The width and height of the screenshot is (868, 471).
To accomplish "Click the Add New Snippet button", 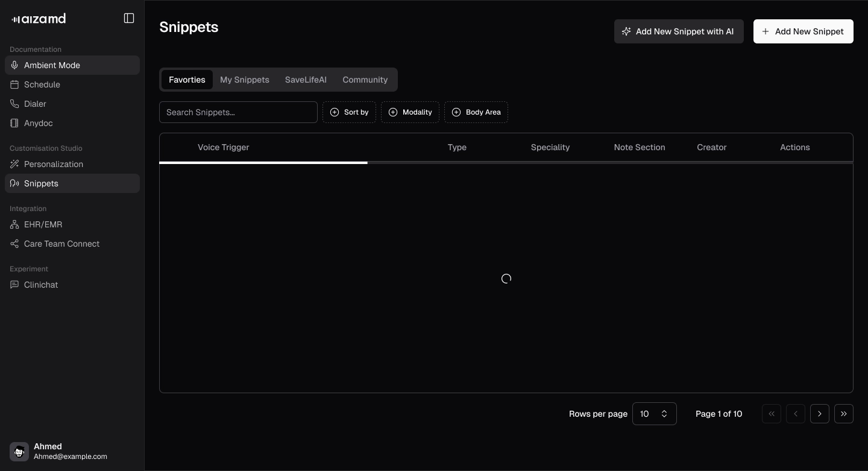I will coord(804,31).
